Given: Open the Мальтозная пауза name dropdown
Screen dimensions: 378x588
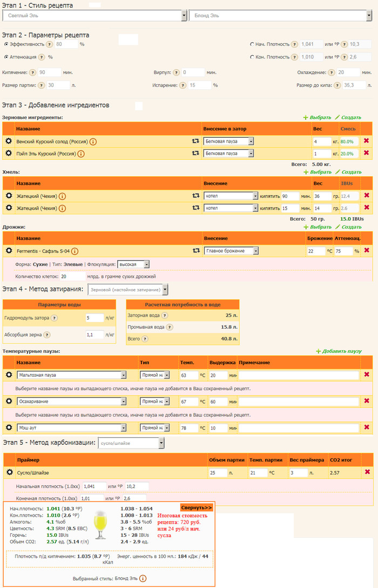Looking at the screenshot, I should coord(71,375).
